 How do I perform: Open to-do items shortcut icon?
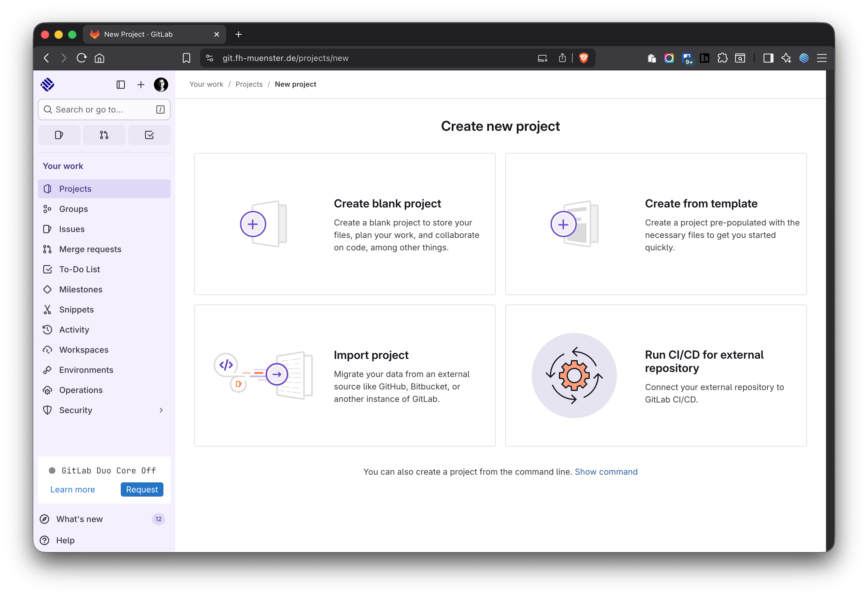click(149, 135)
